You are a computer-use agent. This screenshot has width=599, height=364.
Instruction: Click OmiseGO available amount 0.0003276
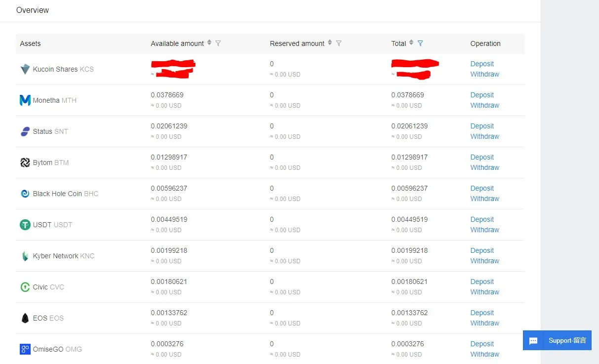[167, 344]
